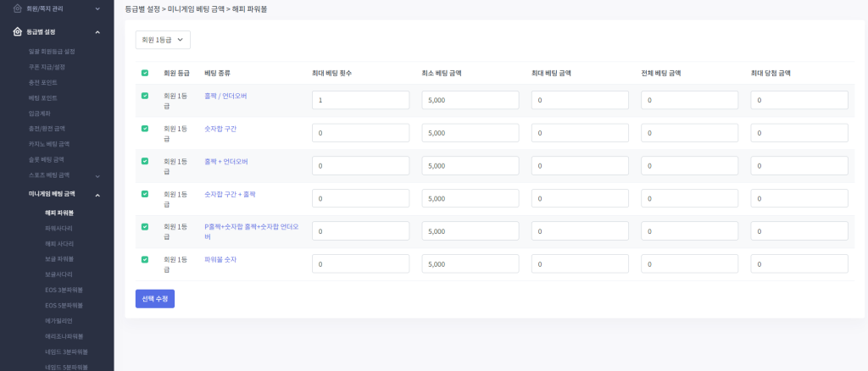Open the 파워볼 숫자 bet type link

point(220,259)
